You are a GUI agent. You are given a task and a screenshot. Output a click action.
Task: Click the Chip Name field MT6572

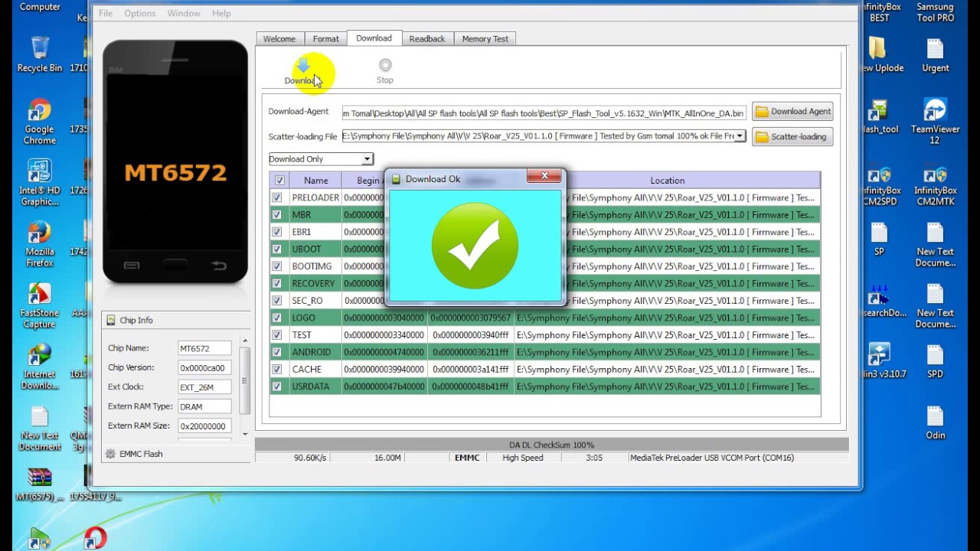point(204,348)
